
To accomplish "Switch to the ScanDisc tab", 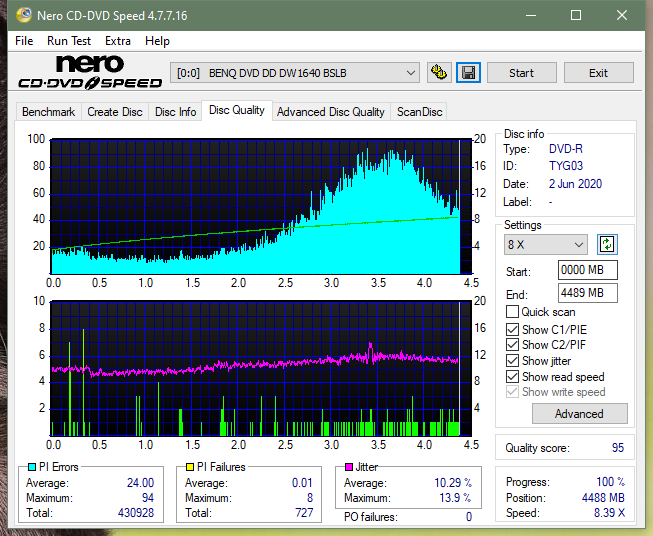I will pyautogui.click(x=419, y=112).
